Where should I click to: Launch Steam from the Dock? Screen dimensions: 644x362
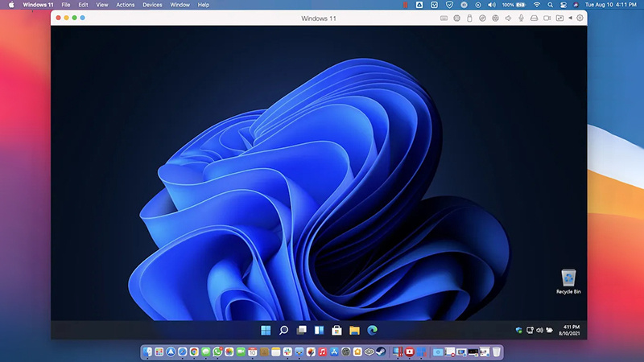coord(380,352)
